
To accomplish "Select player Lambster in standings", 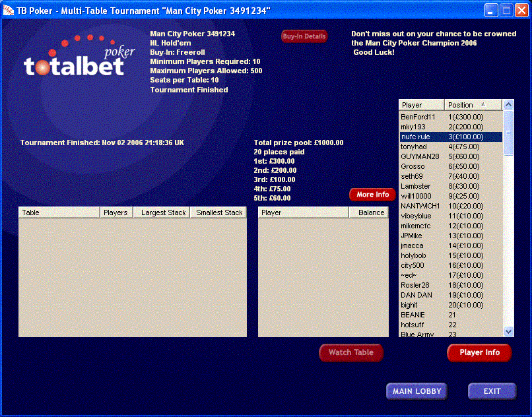I will click(x=415, y=186).
